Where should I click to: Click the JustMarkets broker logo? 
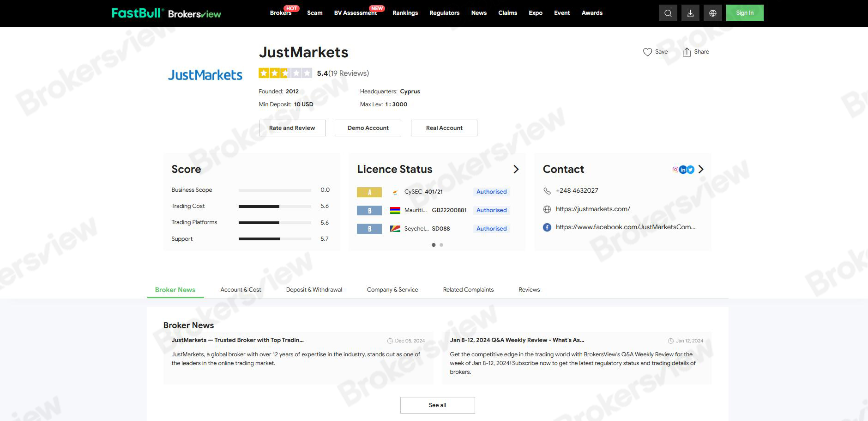tap(205, 75)
